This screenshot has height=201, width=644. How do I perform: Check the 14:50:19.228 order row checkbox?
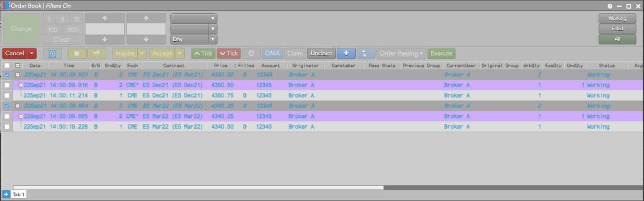[7, 127]
